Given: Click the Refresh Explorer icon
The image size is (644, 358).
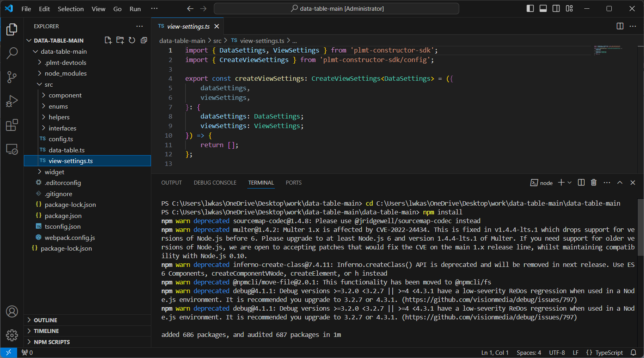Looking at the screenshot, I should [132, 40].
